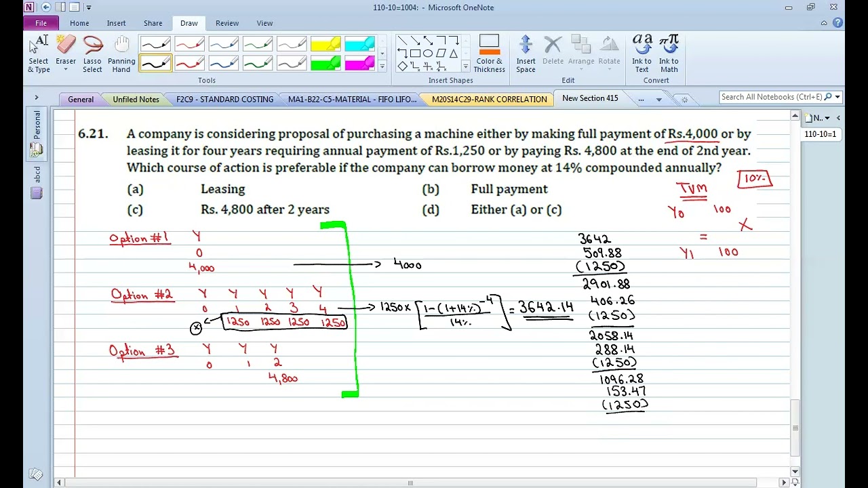
Task: Switch to the Home ribbon tab
Action: coord(79,23)
